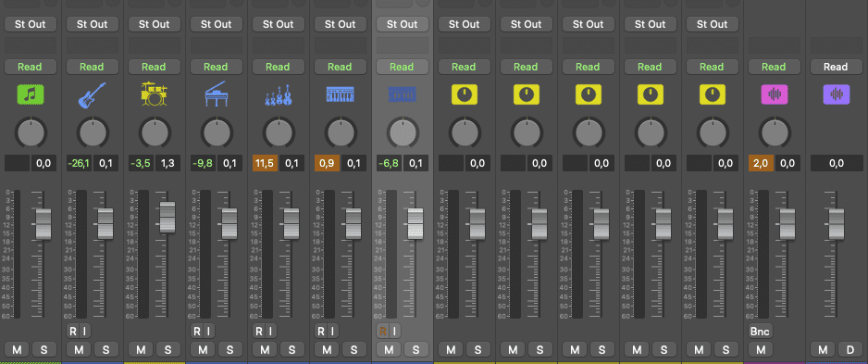
Task: Open St Out output menu on drums channel
Action: pyautogui.click(x=154, y=24)
